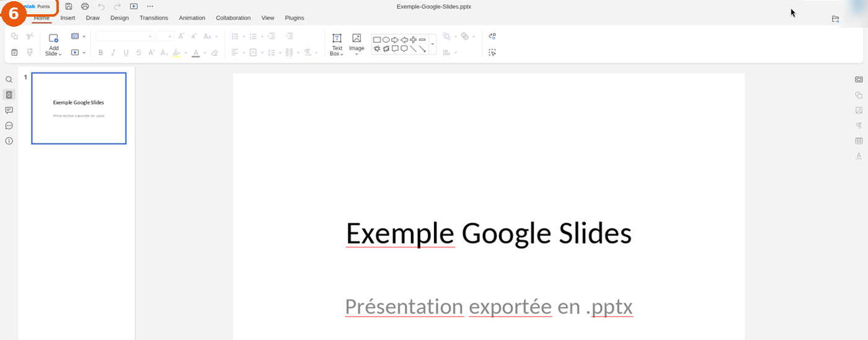Open the font size combo box
Image resolution: width=868 pixels, height=340 pixels.
point(165,37)
